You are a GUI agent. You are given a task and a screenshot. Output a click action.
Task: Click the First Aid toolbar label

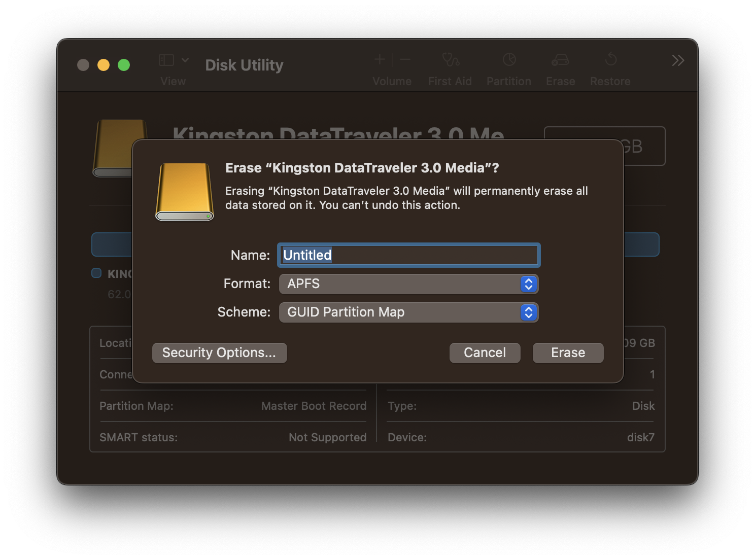[450, 81]
